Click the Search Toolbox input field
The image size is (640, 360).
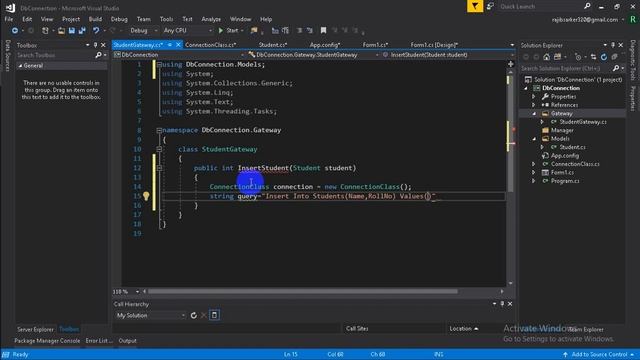(55, 55)
